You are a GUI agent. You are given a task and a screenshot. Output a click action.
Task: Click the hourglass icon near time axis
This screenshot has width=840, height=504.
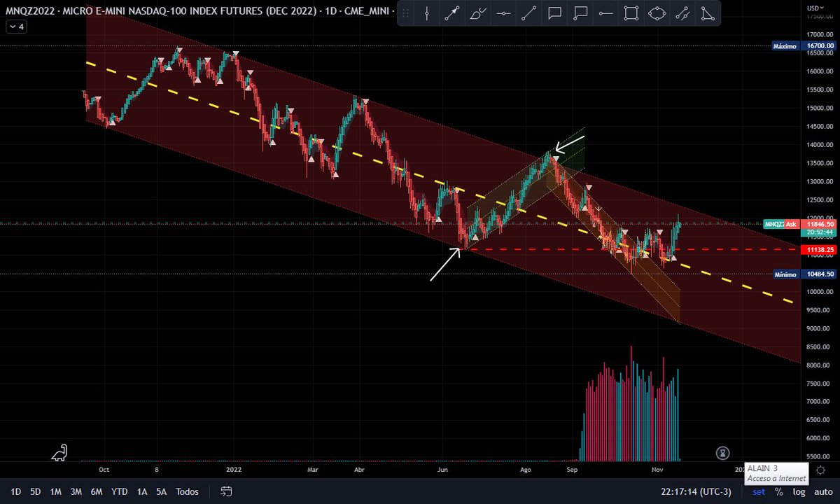pyautogui.click(x=723, y=454)
